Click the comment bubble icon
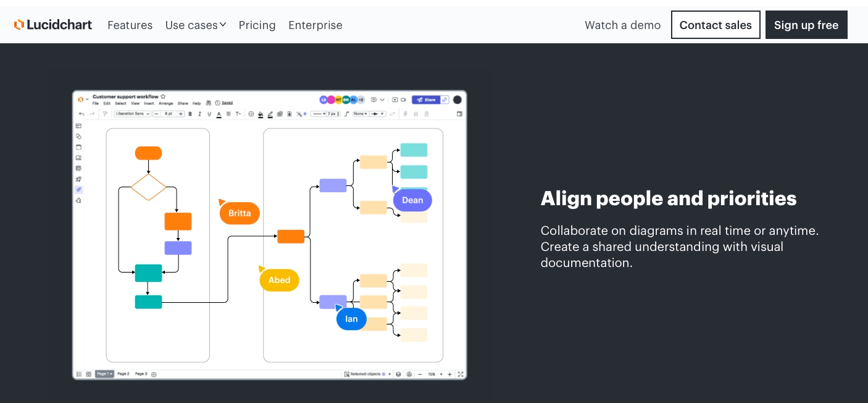868x403 pixels. [373, 100]
